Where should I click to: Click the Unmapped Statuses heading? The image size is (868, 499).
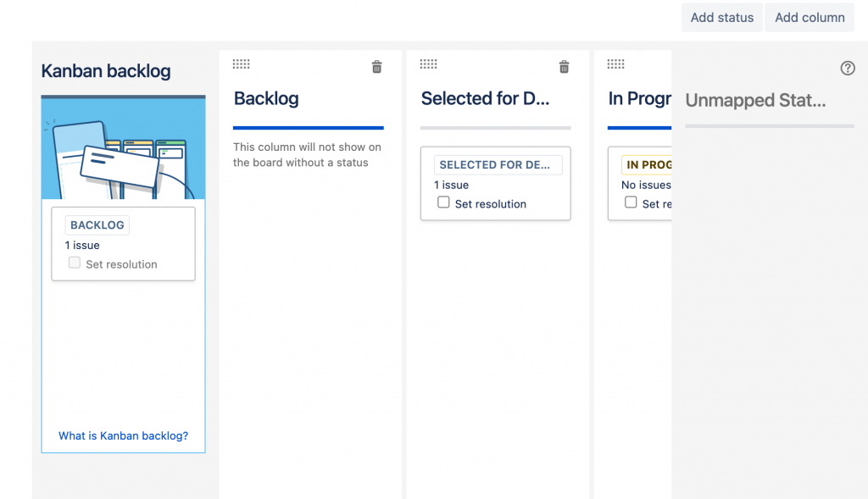(x=755, y=101)
